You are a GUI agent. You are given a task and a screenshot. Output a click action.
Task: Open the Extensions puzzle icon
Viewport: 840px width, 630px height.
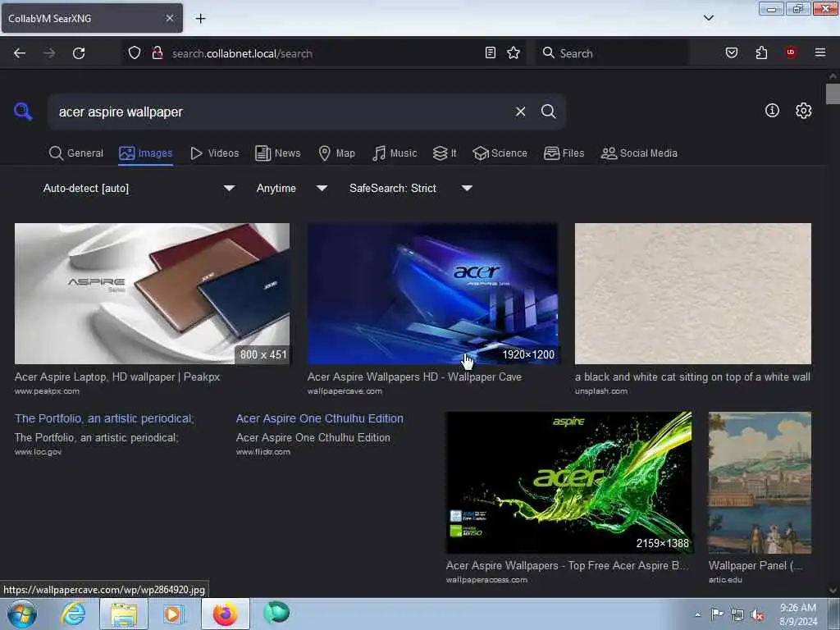coord(761,52)
